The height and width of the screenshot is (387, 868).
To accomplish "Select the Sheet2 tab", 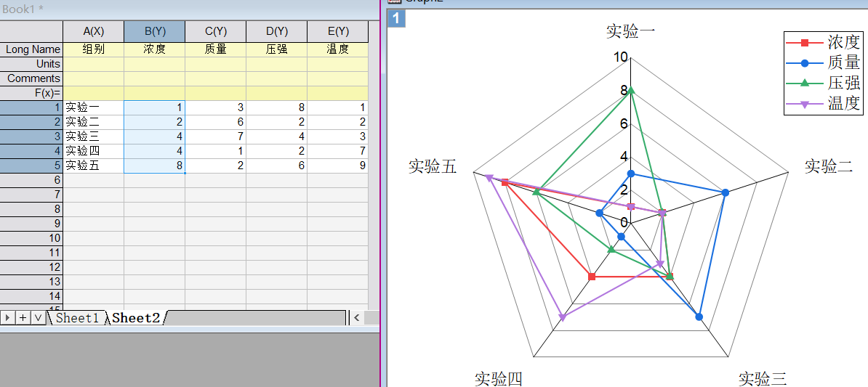I will pyautogui.click(x=136, y=318).
